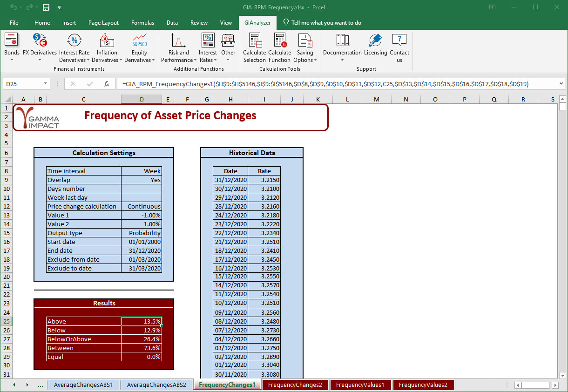Click the horizontal scrollbar left arrow
This screenshot has height=392, width=568.
point(518,385)
